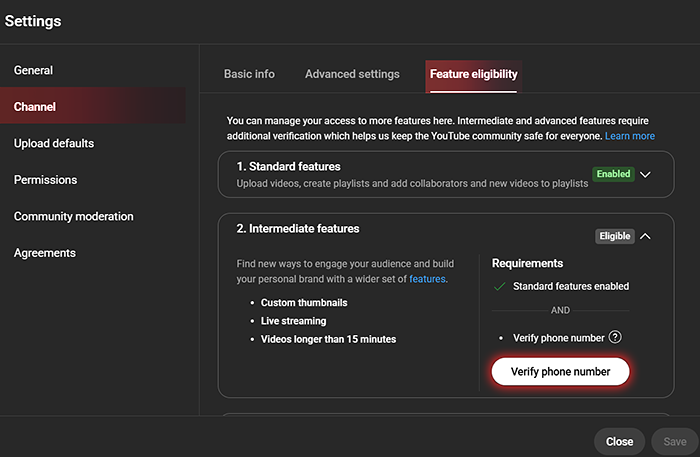Click the help icon beside Verify phone number
The height and width of the screenshot is (457, 700).
coord(616,338)
